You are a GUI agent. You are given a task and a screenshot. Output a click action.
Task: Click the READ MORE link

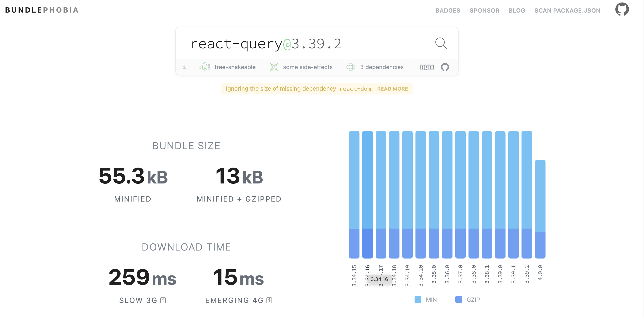pyautogui.click(x=393, y=89)
